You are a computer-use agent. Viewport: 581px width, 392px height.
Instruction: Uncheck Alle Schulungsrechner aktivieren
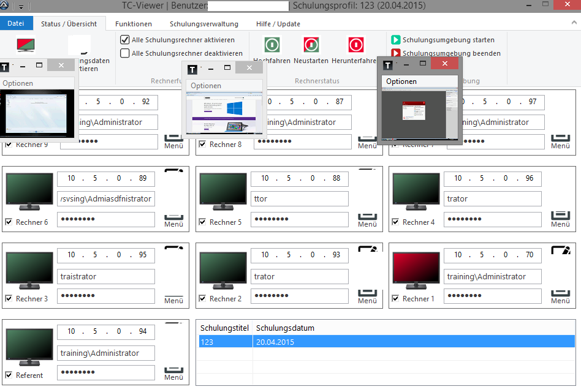(x=125, y=40)
